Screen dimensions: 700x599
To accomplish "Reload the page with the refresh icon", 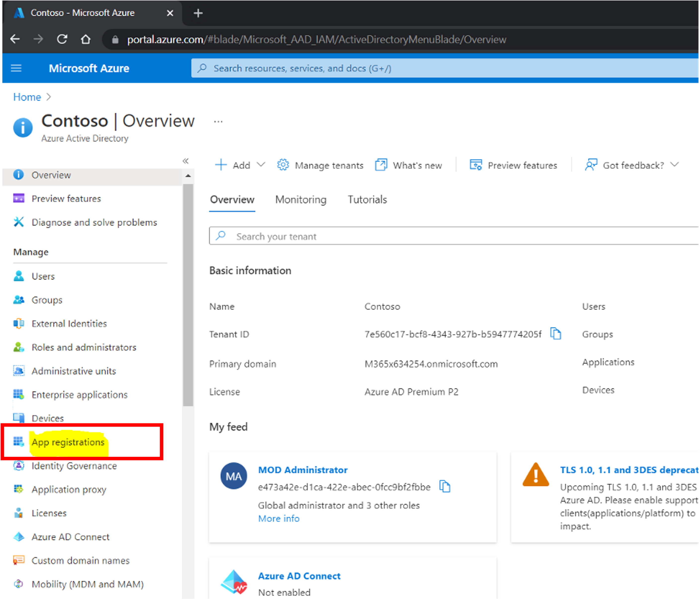I will (x=62, y=39).
